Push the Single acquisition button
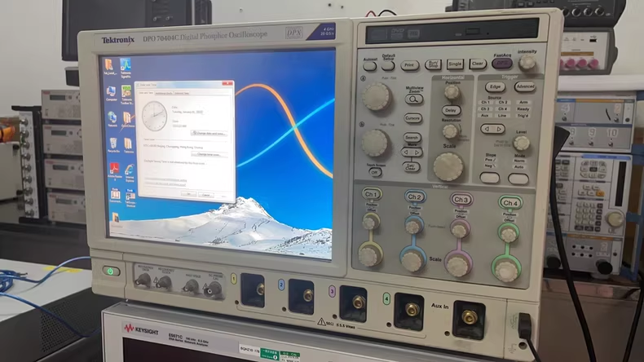The image size is (644, 362). tap(455, 64)
